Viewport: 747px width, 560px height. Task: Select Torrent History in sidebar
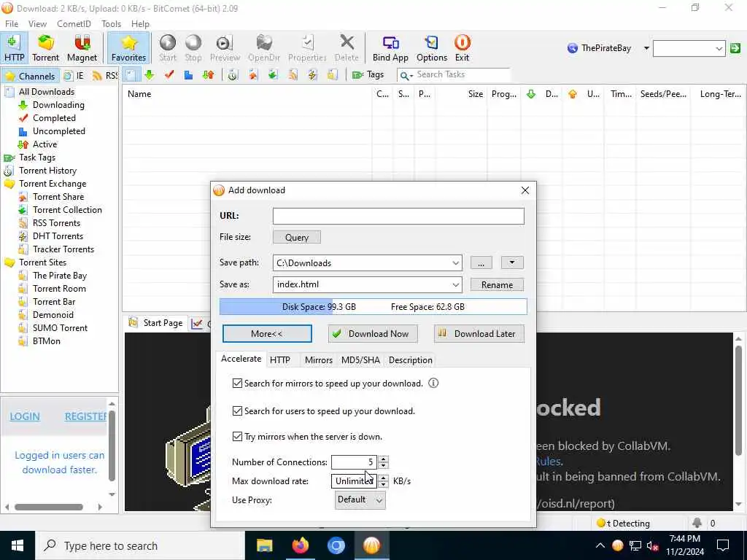tap(47, 171)
